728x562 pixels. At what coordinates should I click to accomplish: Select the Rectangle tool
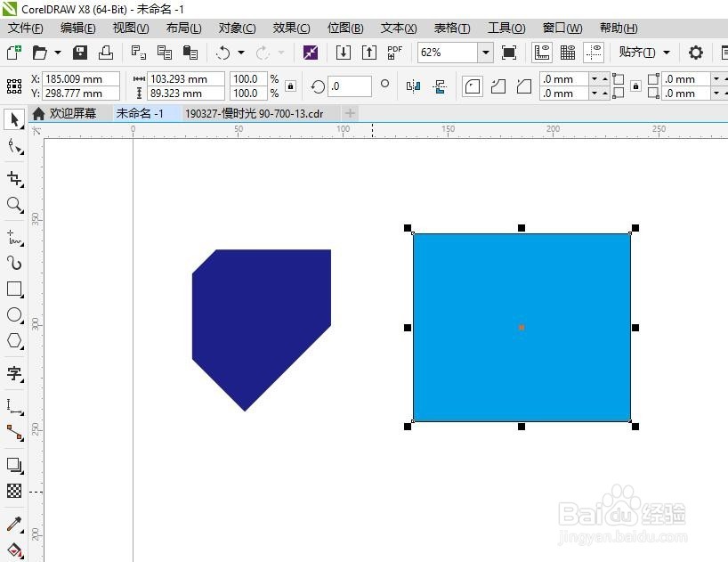coord(14,289)
